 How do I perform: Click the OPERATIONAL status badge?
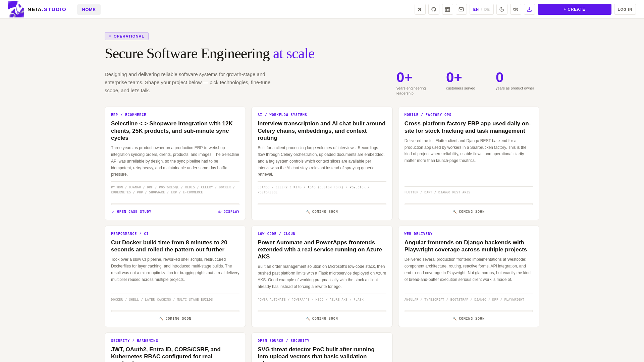coord(126,36)
